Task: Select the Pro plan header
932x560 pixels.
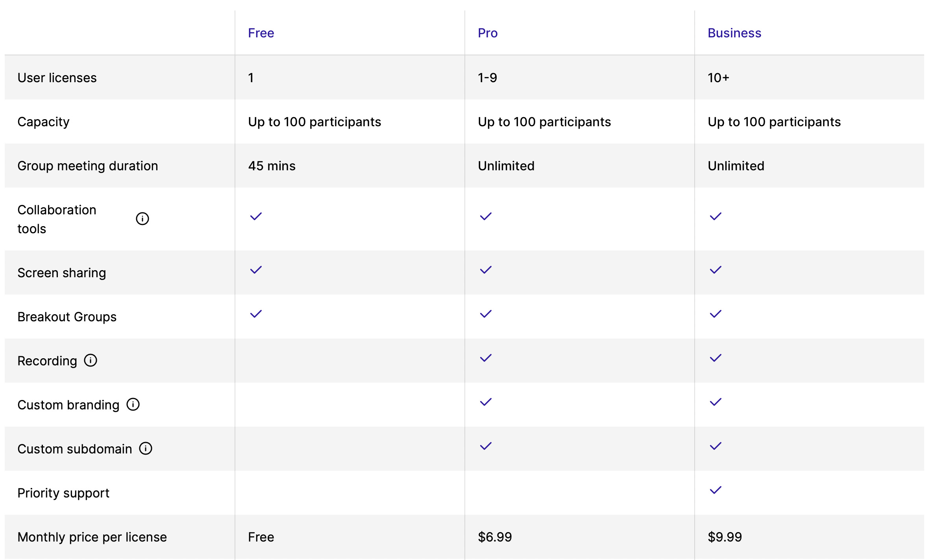Action: coord(488,33)
